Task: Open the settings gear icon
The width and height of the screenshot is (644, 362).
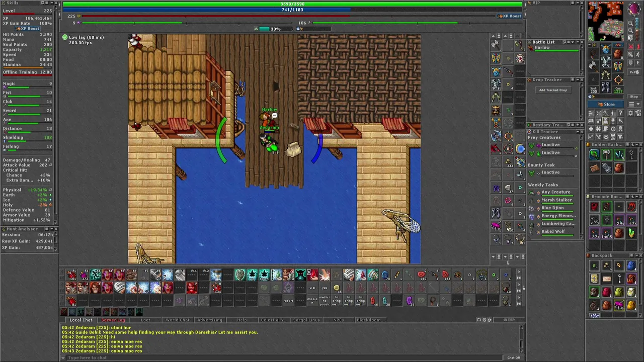Action: pos(630,113)
